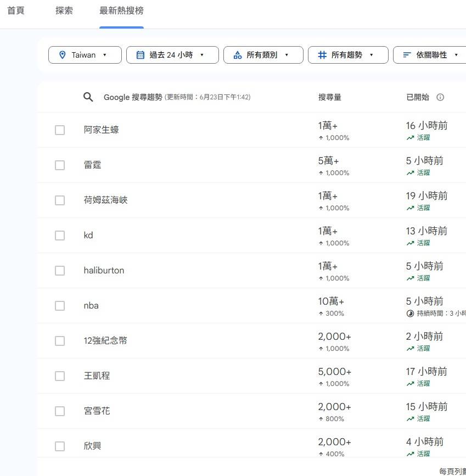Click the 搜尋量 column header
466x476 pixels.
pos(330,97)
